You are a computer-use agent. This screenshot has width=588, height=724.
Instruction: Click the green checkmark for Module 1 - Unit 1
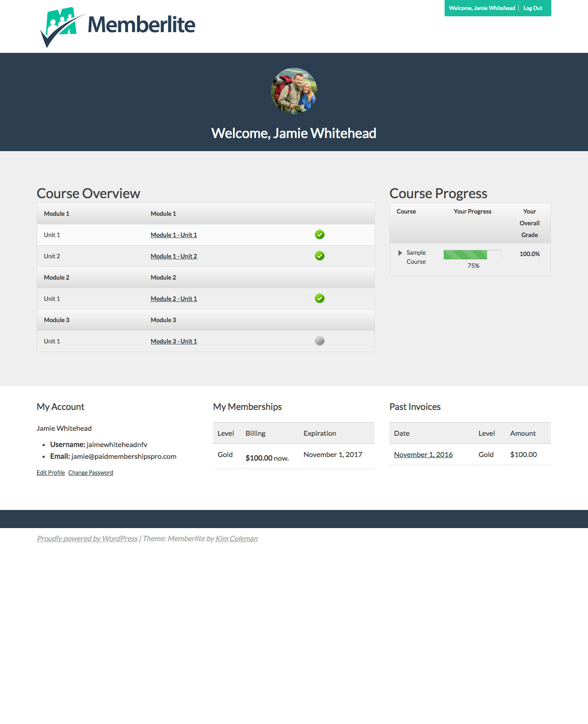coord(320,234)
